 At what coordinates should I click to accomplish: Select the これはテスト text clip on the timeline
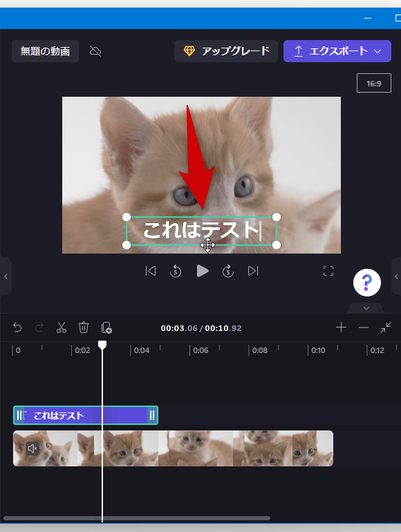[x=86, y=415]
